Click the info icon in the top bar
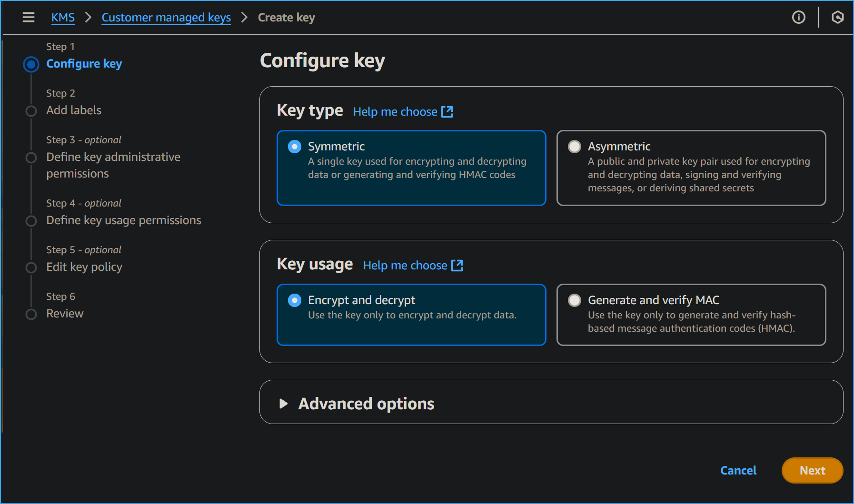 [798, 17]
